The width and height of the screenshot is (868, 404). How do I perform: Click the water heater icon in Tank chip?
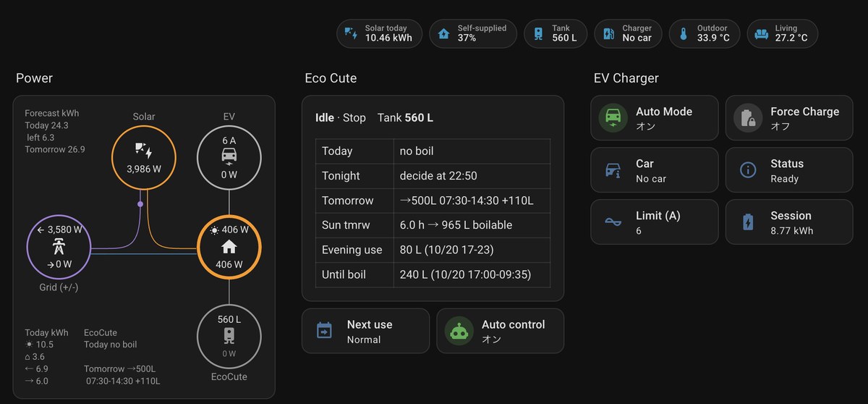pos(538,33)
